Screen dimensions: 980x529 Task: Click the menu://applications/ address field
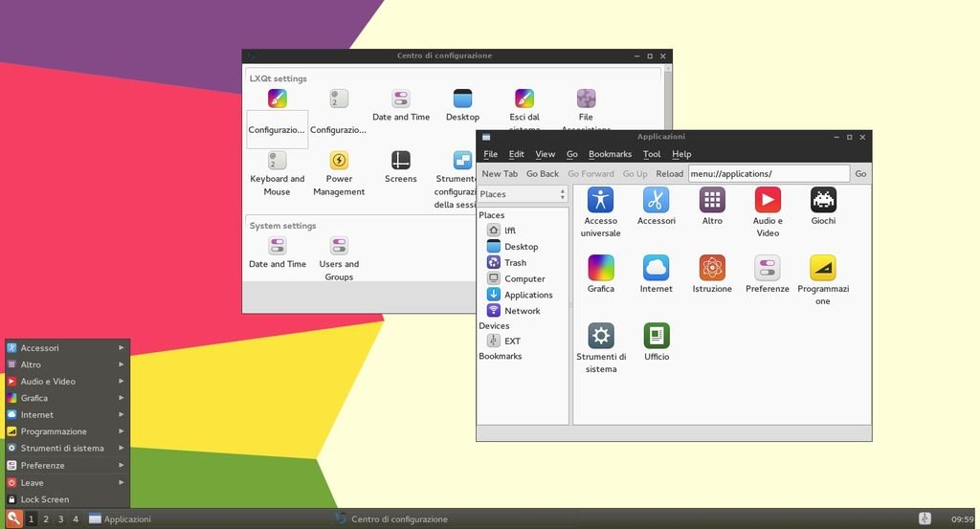pyautogui.click(x=768, y=174)
